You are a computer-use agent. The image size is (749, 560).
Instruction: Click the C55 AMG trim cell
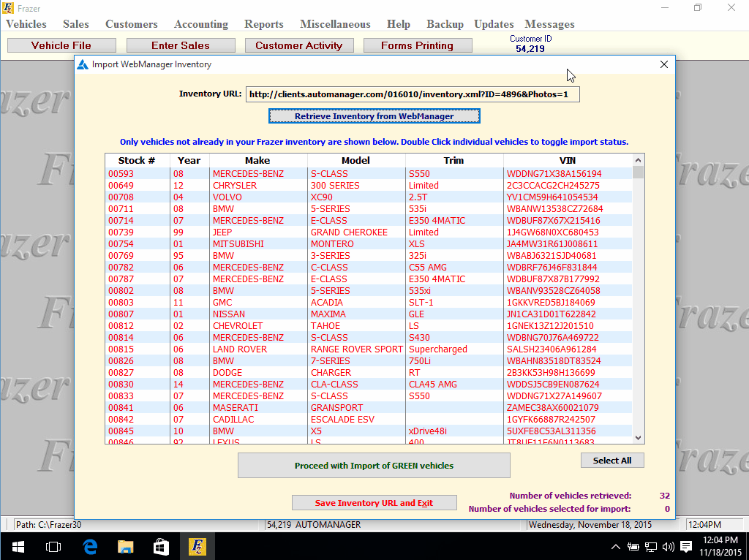tap(454, 268)
